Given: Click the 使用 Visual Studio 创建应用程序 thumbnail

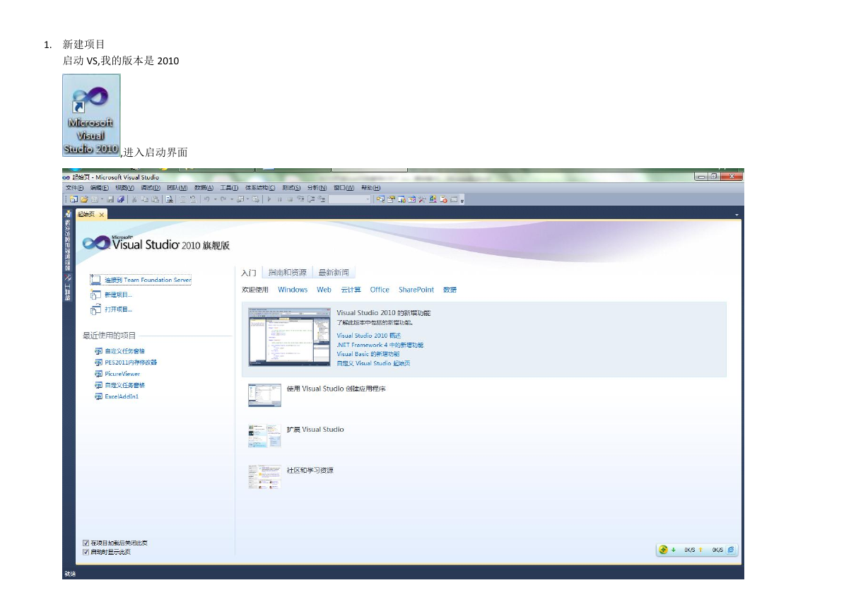Looking at the screenshot, I should click(264, 395).
